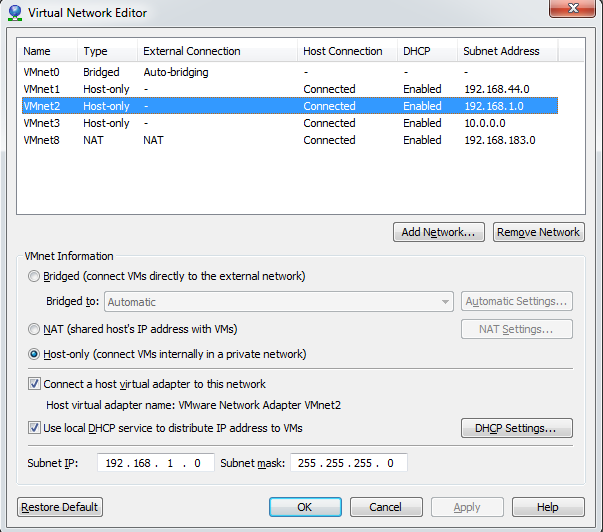Click the NAT external connection cell of VMnet8
The width and height of the screenshot is (603, 532).
click(x=153, y=140)
